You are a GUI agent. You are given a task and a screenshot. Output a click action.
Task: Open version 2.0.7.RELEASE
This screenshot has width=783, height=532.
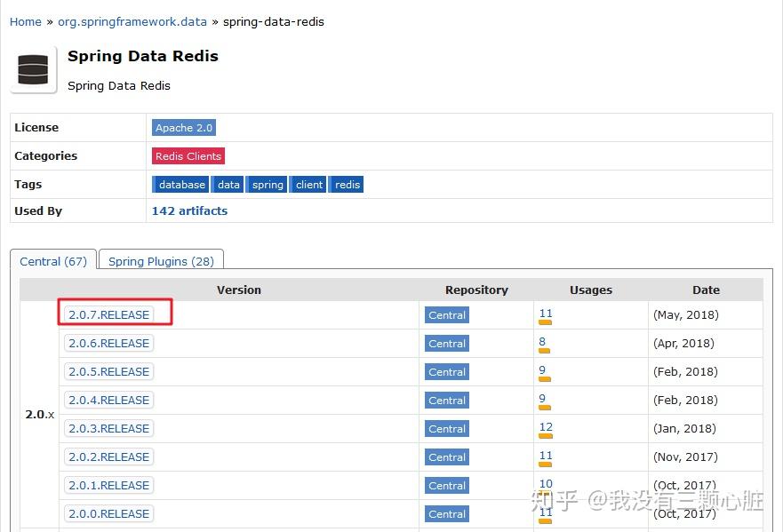coord(108,314)
